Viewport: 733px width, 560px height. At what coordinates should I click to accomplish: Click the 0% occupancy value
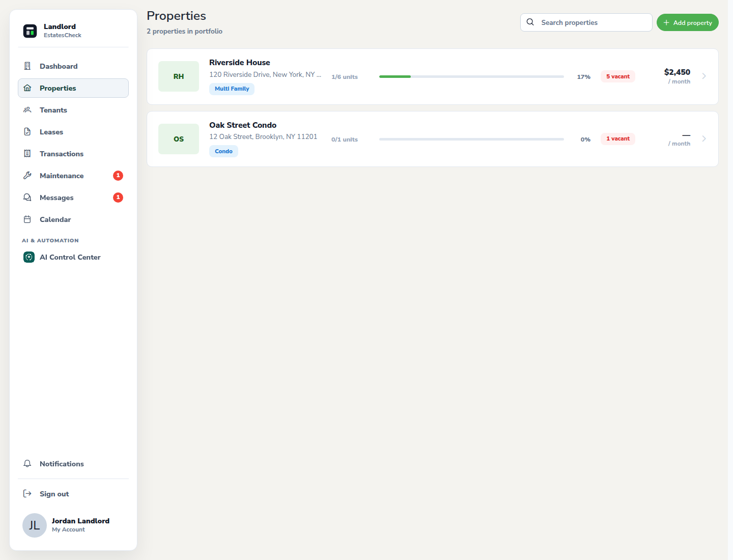[x=585, y=139]
